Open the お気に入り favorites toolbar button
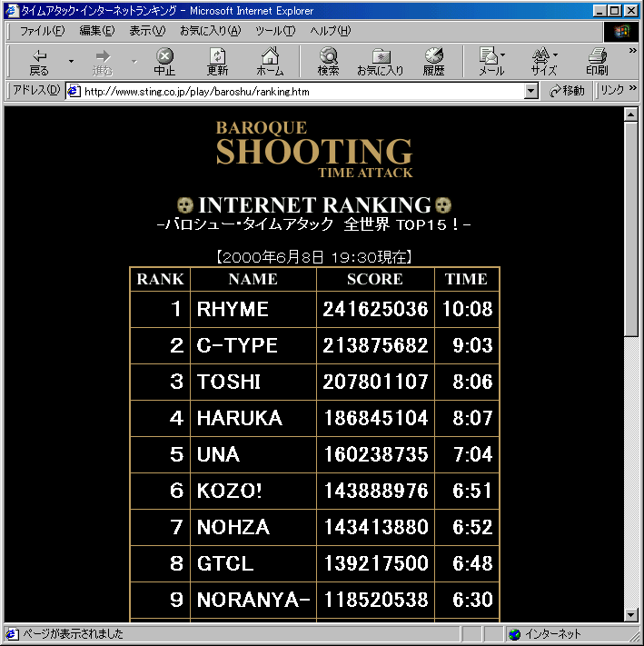Viewport: 644px width, 646px height. pos(380,62)
